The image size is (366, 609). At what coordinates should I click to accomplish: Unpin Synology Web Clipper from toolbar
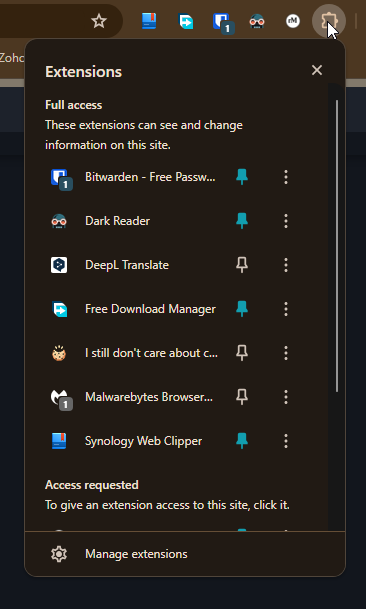click(242, 441)
